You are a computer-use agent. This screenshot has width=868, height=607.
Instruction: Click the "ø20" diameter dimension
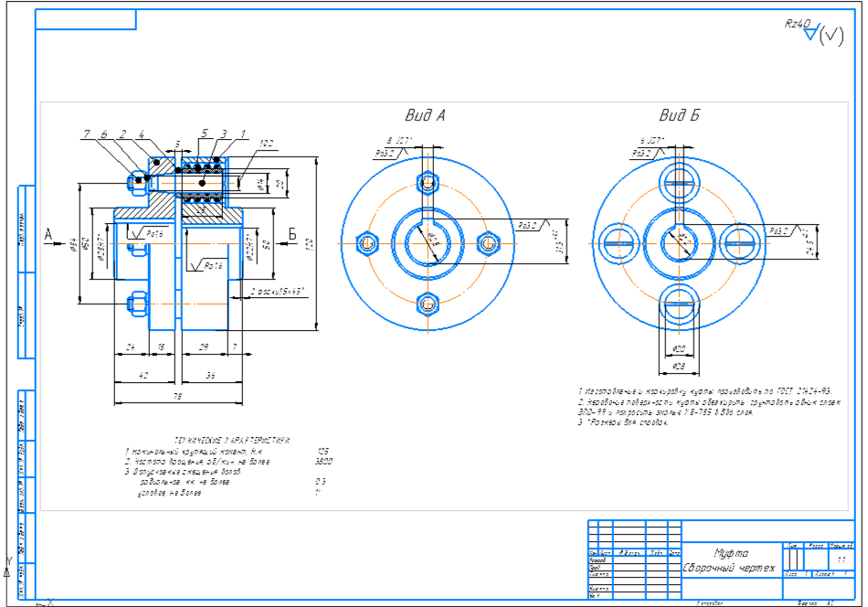point(679,349)
